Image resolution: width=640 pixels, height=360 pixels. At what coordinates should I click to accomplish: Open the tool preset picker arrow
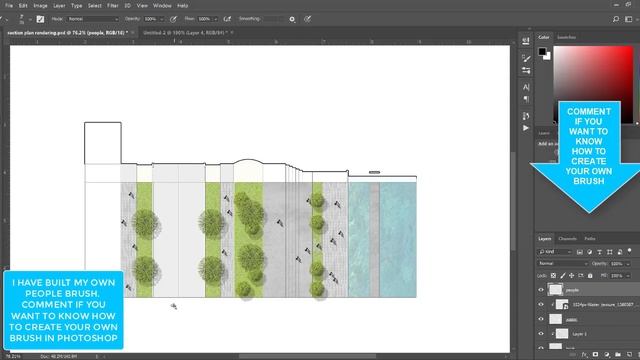(7, 19)
